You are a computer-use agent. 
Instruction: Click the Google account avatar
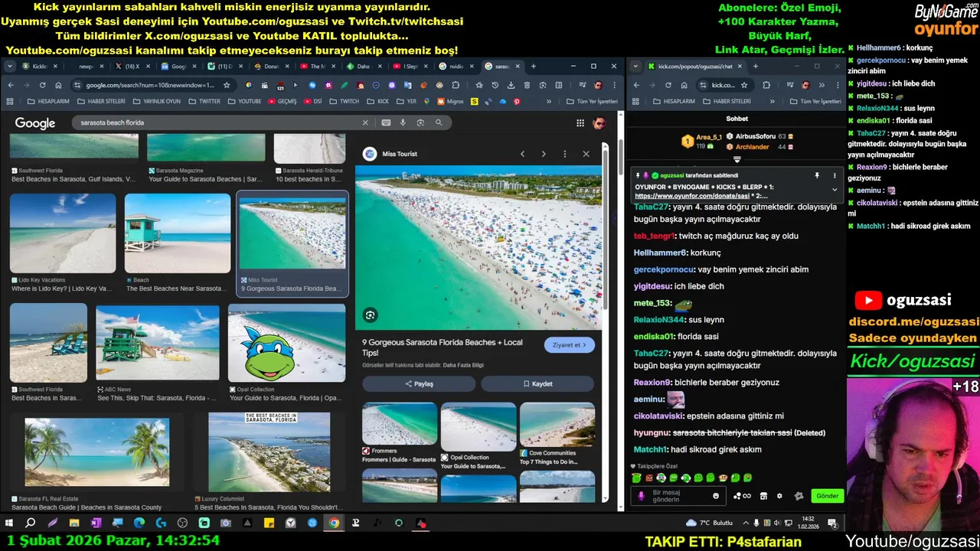coord(599,123)
